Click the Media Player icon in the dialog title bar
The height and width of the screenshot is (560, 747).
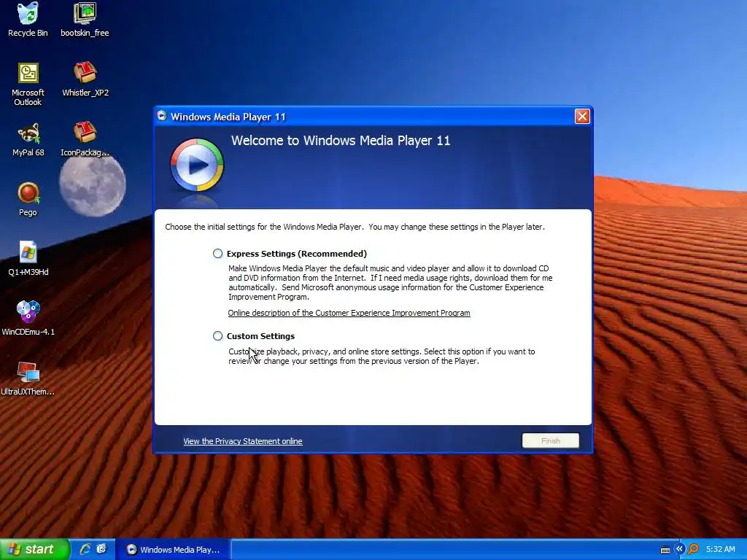162,116
